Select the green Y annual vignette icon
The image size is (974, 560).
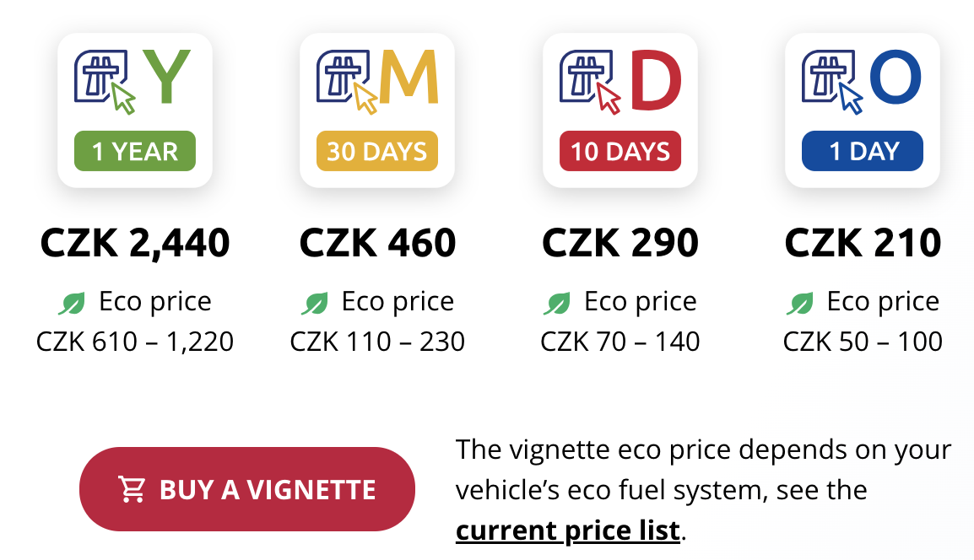pyautogui.click(x=133, y=81)
